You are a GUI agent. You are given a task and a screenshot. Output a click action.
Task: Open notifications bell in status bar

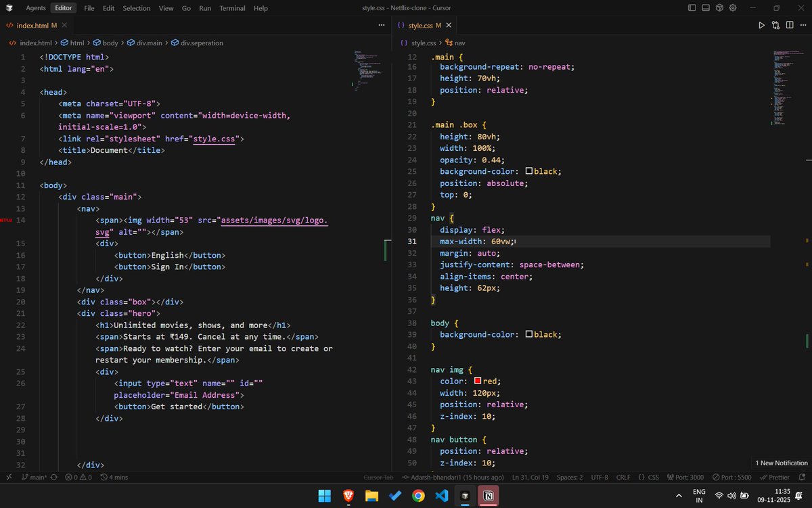pyautogui.click(x=802, y=477)
